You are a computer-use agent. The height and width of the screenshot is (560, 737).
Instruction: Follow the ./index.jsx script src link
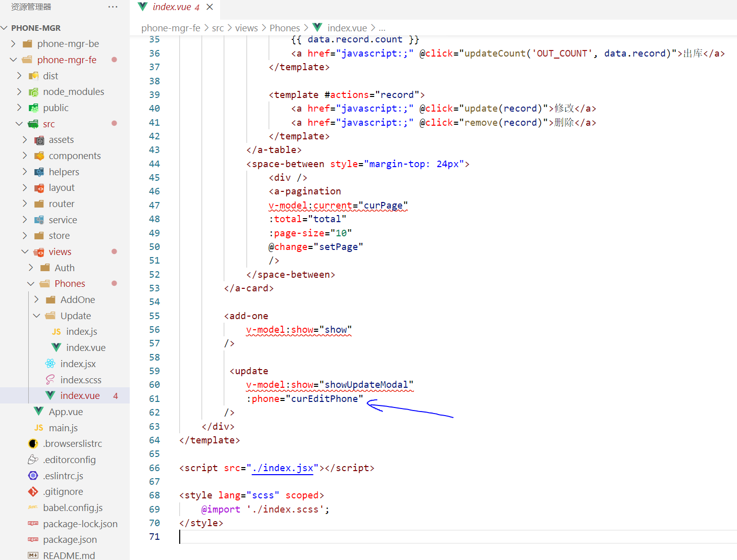coord(283,468)
